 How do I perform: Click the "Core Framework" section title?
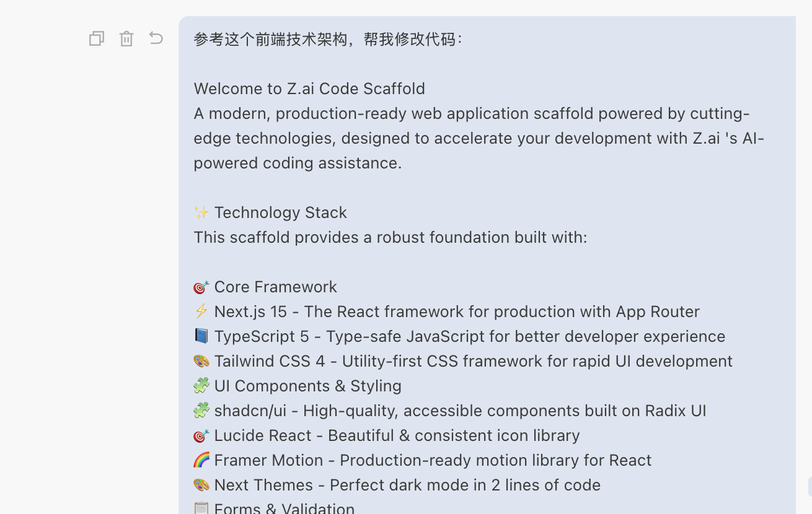[275, 287]
